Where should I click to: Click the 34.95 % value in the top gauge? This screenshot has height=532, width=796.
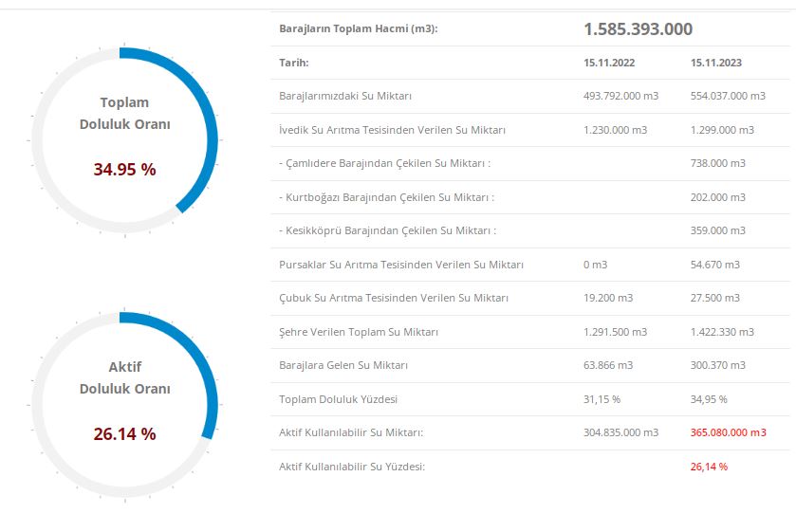(x=124, y=170)
